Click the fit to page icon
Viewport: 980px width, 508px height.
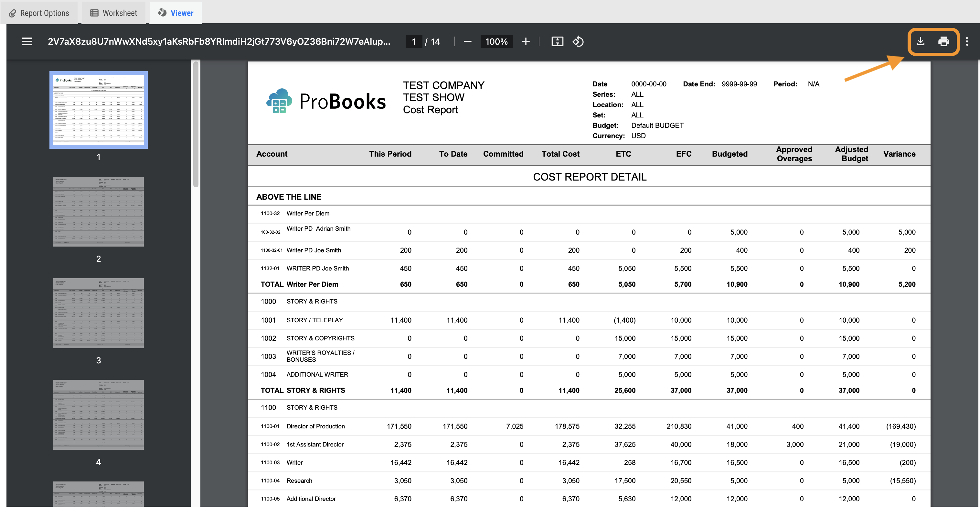(x=557, y=41)
